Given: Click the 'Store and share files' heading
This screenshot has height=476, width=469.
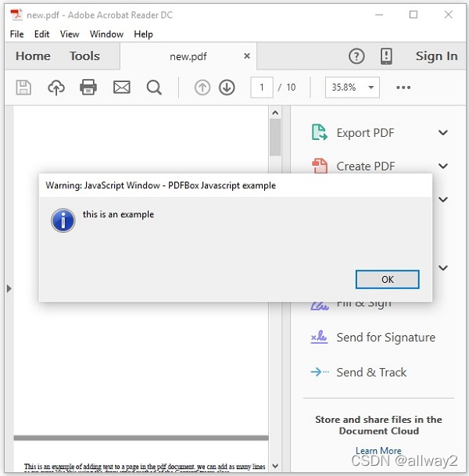Looking at the screenshot, I should tap(378, 425).
